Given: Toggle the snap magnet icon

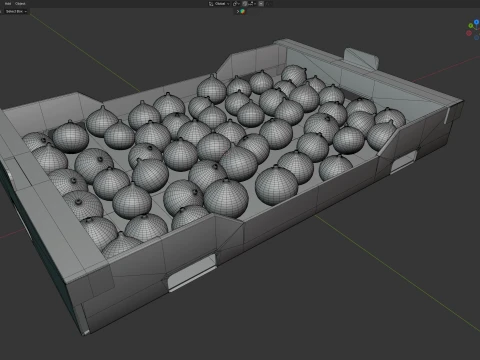Looking at the screenshot, I should click(245, 4).
